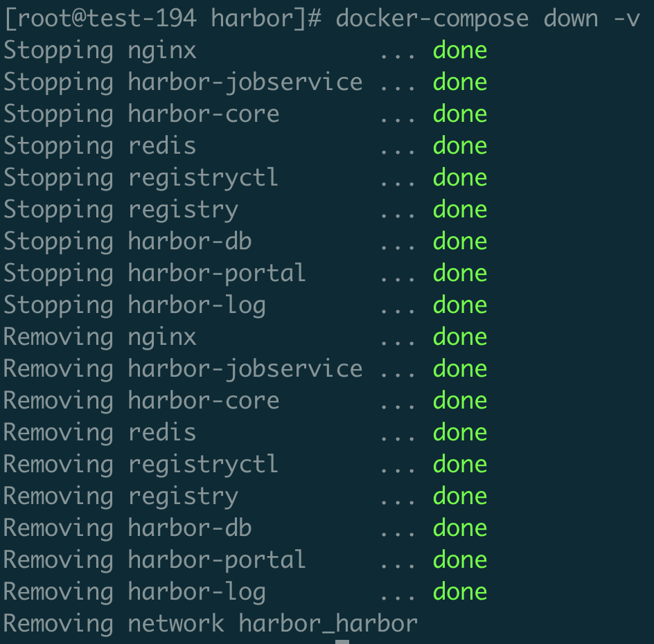Click the Removing harbor-jobservice line
Image resolution: width=654 pixels, height=644 pixels.
[245, 369]
